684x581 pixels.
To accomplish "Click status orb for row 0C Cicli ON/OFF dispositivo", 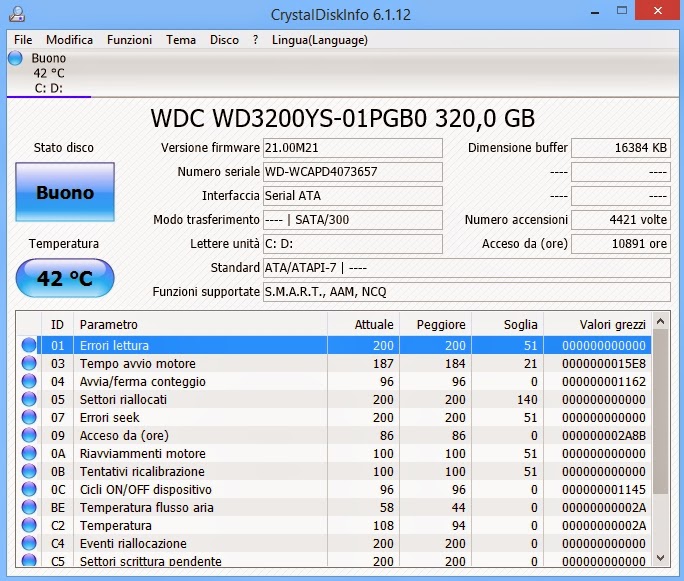I will point(29,489).
